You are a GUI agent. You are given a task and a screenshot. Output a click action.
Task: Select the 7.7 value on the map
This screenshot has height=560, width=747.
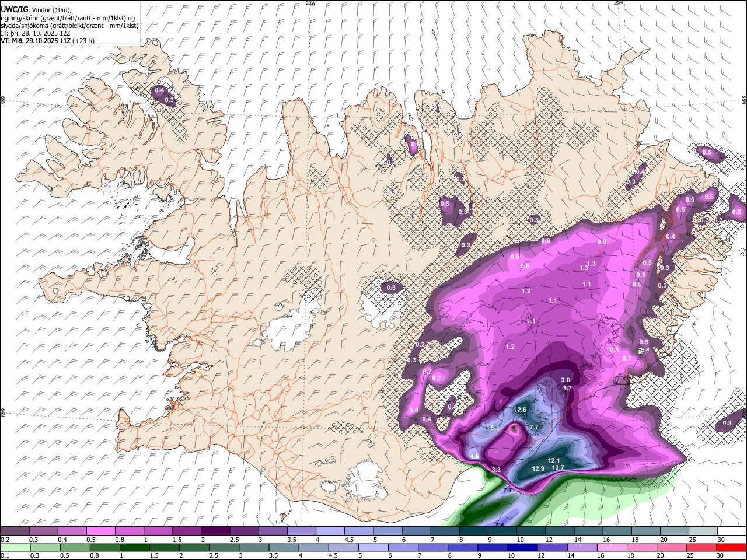point(533,428)
